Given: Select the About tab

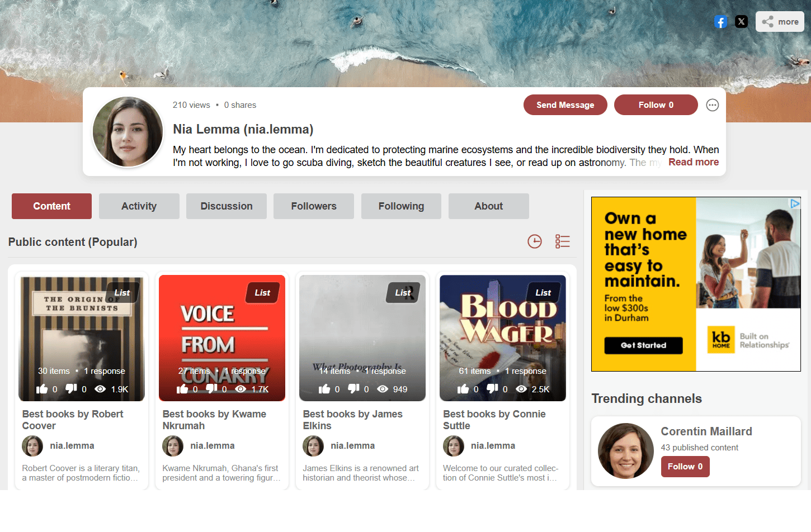Looking at the screenshot, I should click(x=488, y=206).
